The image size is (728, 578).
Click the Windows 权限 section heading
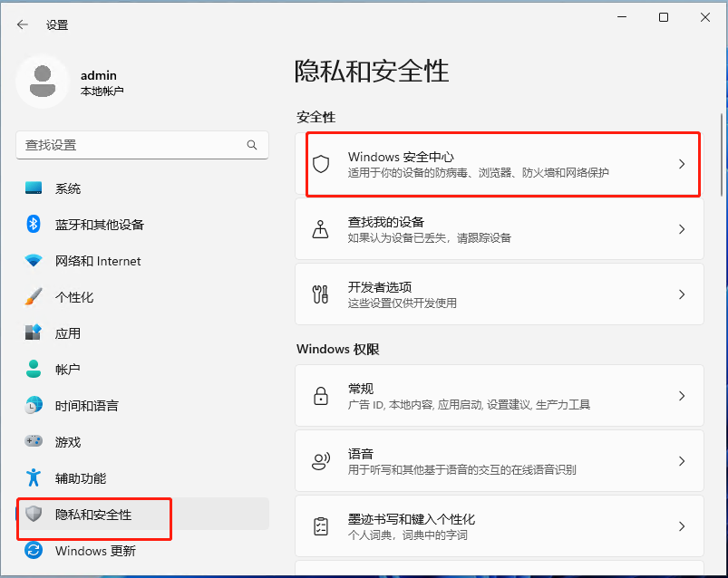(337, 349)
